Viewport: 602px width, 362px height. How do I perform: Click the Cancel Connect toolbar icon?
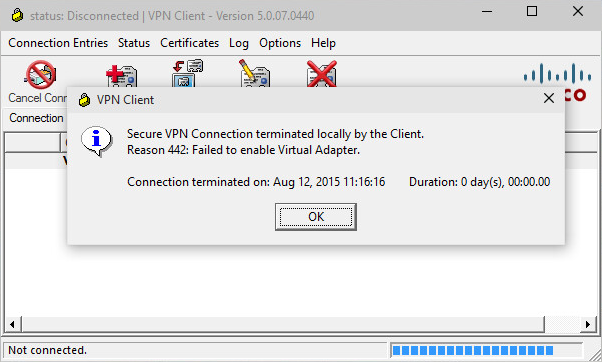coord(41,74)
